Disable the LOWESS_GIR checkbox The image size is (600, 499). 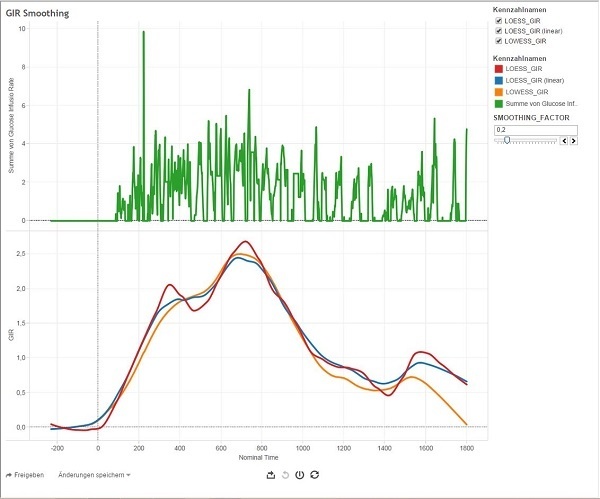499,41
